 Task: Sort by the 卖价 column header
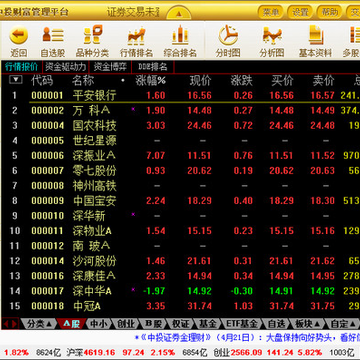pyautogui.click(x=323, y=80)
